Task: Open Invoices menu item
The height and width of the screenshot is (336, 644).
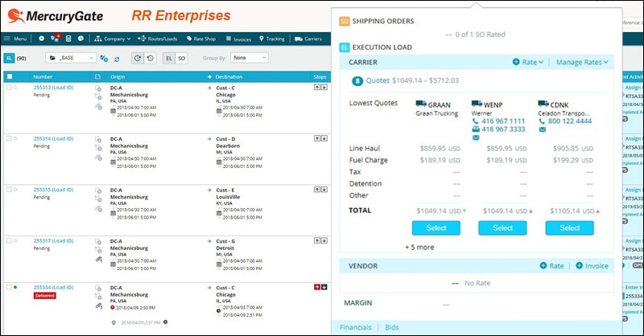Action: [x=238, y=39]
